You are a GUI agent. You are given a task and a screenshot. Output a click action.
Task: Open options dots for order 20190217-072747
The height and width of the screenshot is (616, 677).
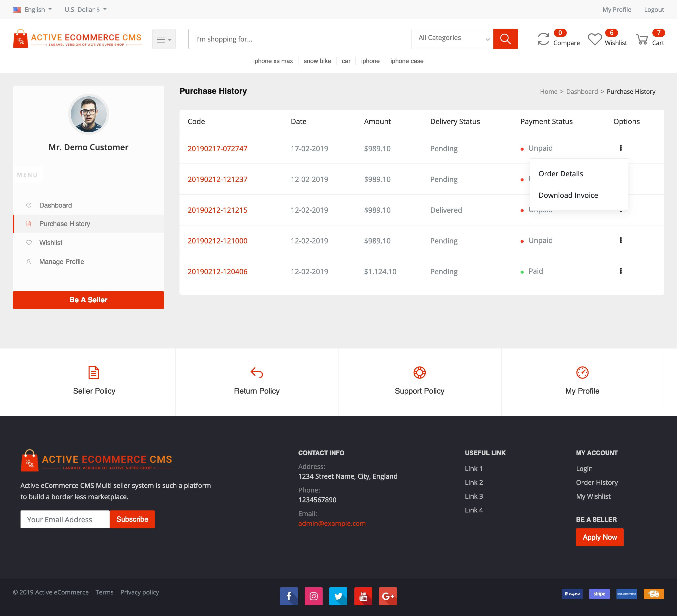click(x=621, y=148)
